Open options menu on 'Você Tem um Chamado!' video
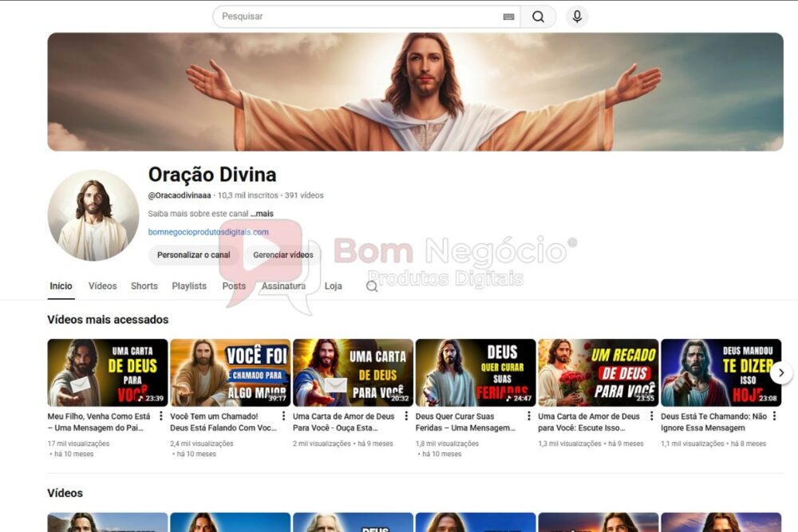 (282, 416)
